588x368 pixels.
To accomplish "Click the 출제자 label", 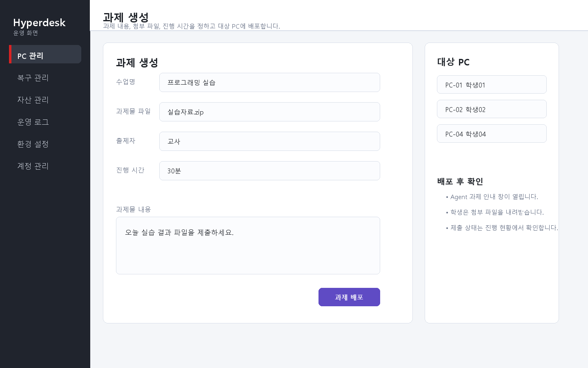I will coord(126,141).
